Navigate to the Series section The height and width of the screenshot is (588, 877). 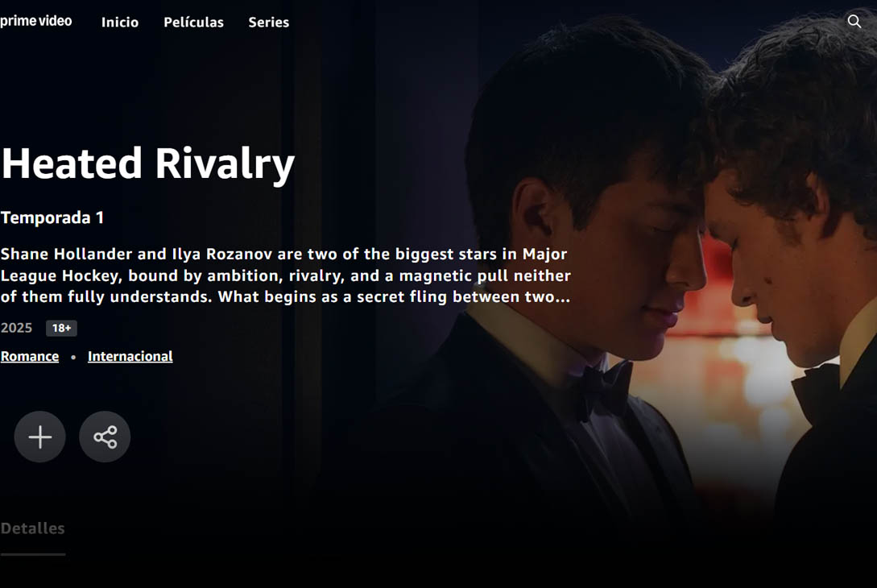[268, 23]
